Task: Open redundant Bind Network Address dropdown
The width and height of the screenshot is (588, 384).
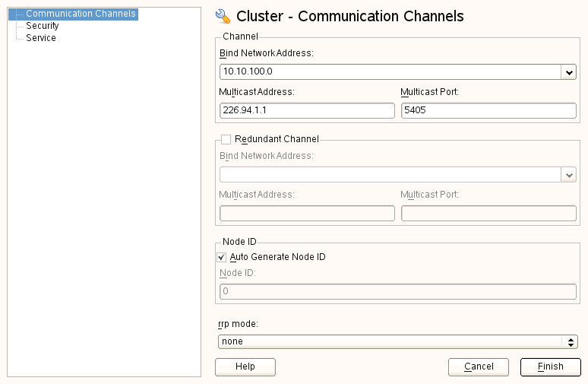Action: (x=568, y=175)
